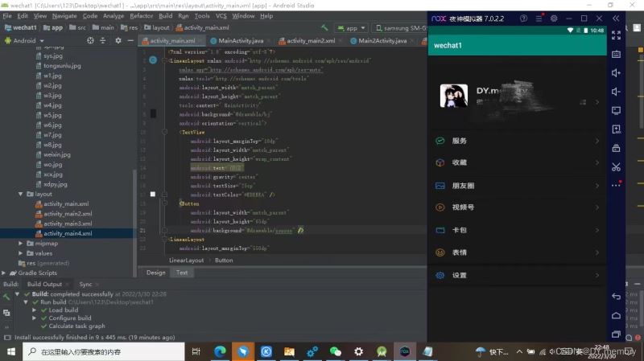Click Nox volume up icon
The height and width of the screenshot is (361, 644).
click(616, 73)
